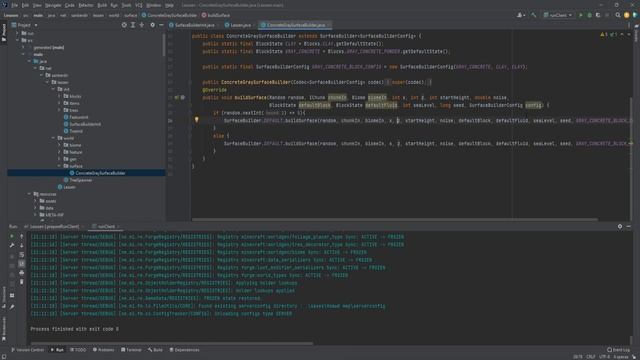Screen dimensions: 640x360
Task: Click the run with coverage icon
Action: coord(598,15)
